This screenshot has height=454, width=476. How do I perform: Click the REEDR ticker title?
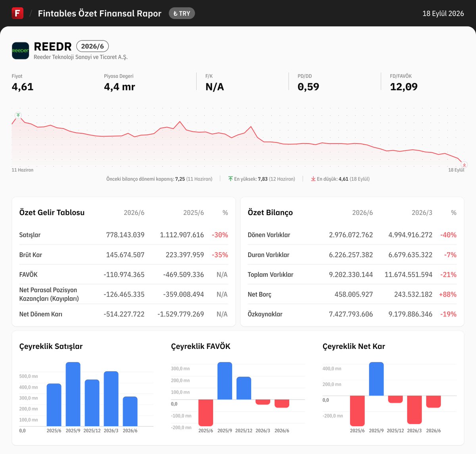click(x=53, y=46)
